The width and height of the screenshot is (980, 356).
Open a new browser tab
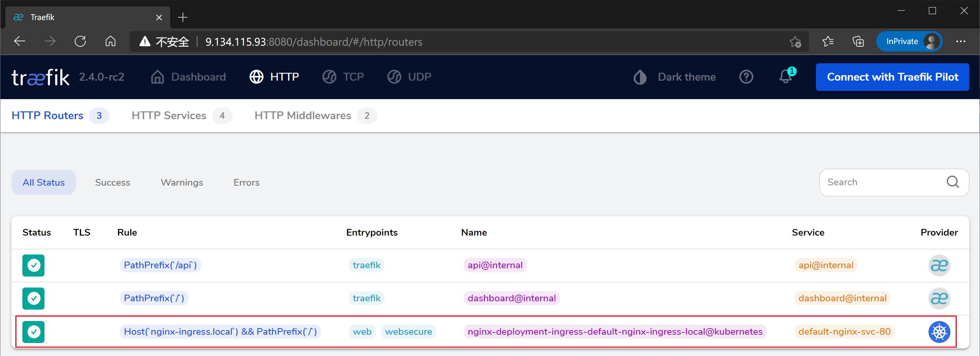click(x=183, y=17)
